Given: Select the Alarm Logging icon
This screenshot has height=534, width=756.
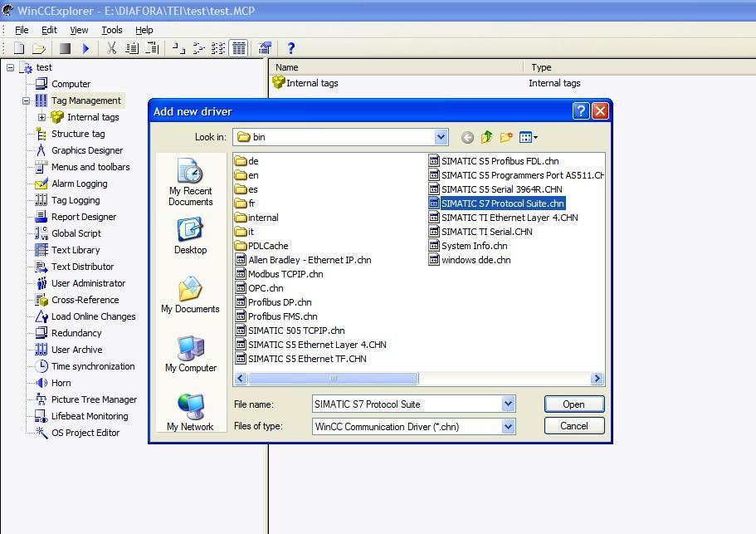Looking at the screenshot, I should (x=41, y=184).
